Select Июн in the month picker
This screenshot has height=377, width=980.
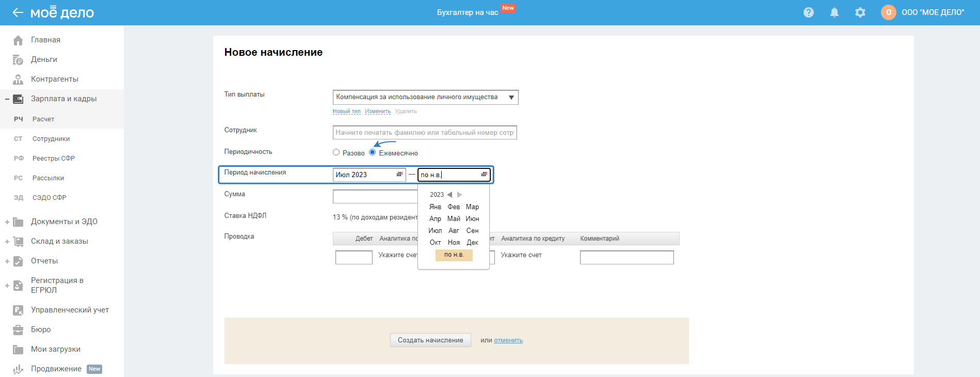pyautogui.click(x=473, y=219)
